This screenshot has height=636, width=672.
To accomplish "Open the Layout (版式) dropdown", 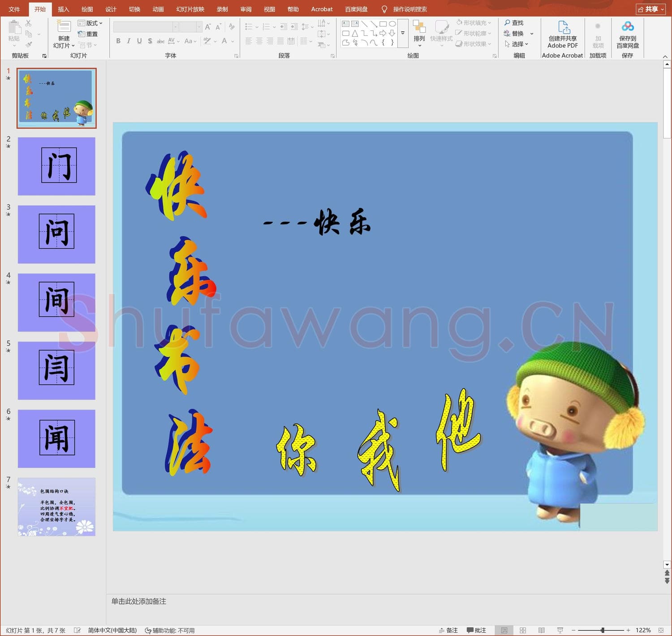I will 90,23.
